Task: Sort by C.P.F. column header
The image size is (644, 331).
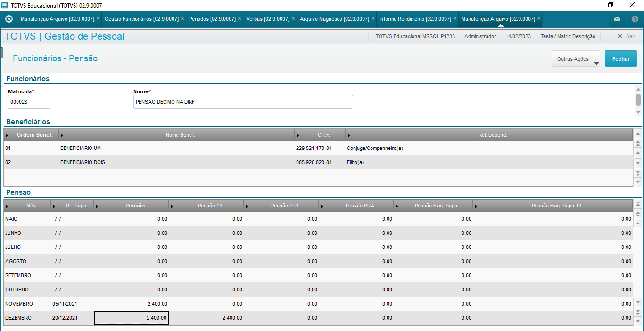Action: 321,135
